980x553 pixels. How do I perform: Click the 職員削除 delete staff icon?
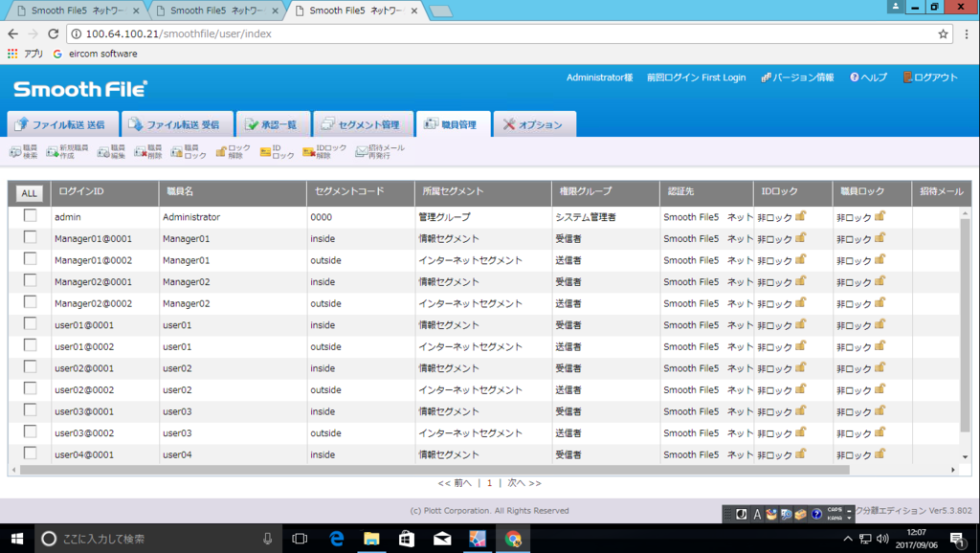148,151
